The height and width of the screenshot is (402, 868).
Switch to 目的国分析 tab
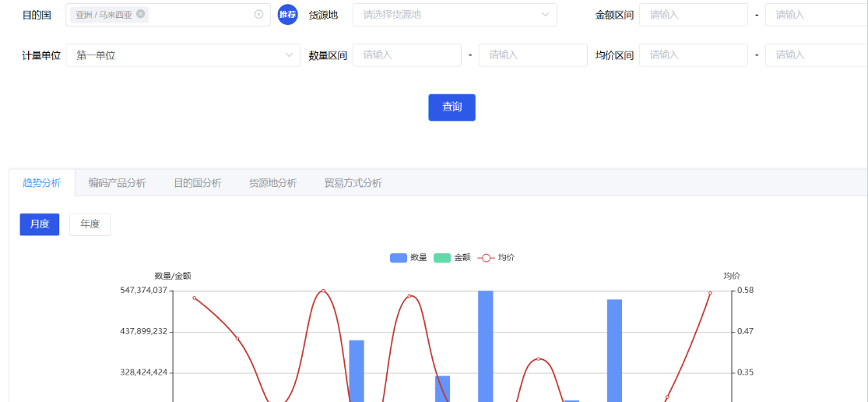click(197, 183)
